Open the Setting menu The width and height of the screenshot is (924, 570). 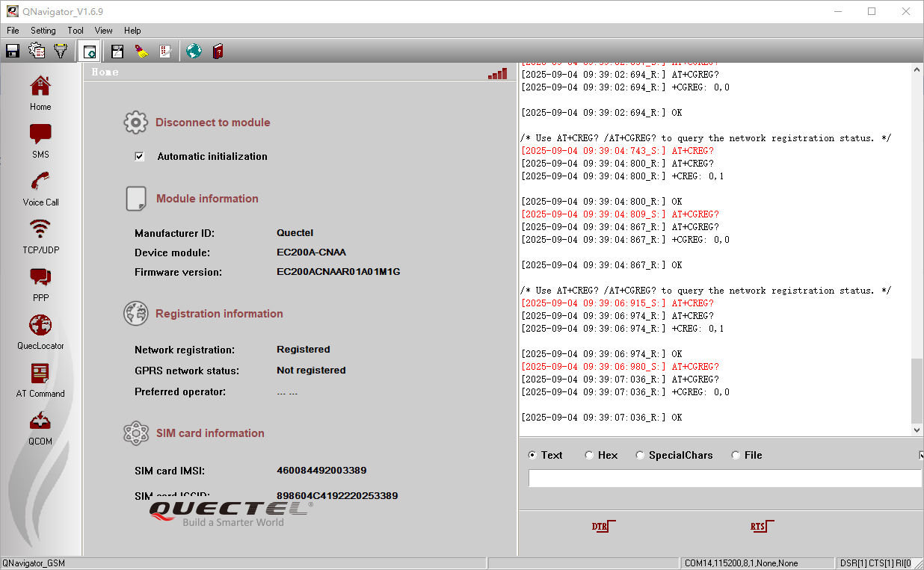43,31
